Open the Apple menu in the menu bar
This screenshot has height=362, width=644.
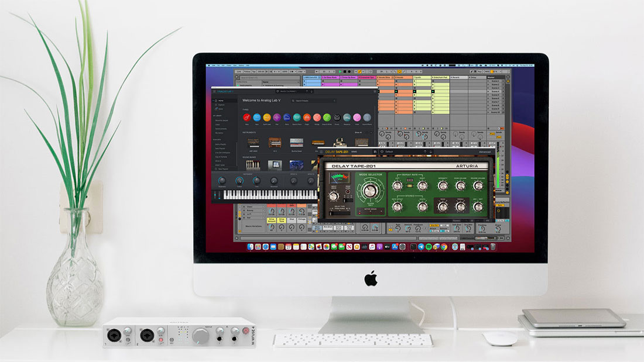pos(208,65)
